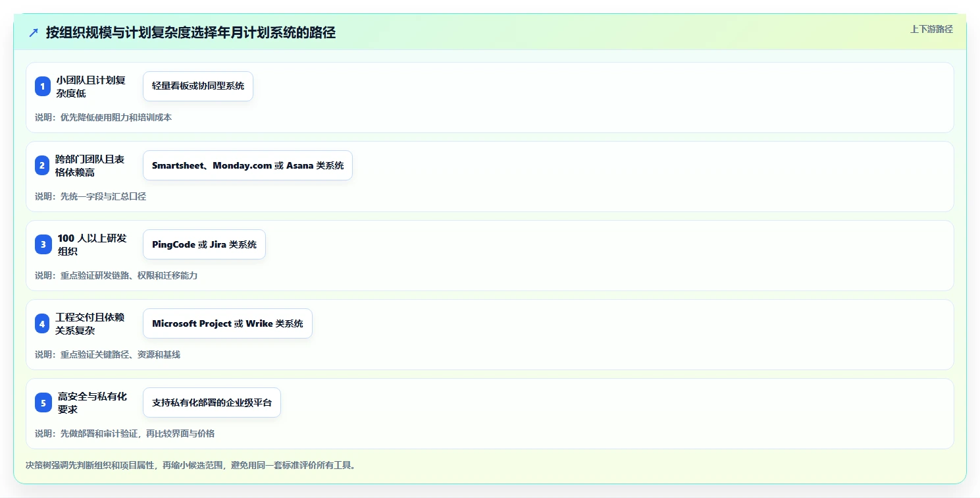Click the 上下游路径 label
This screenshot has height=498, width=980.
[931, 29]
